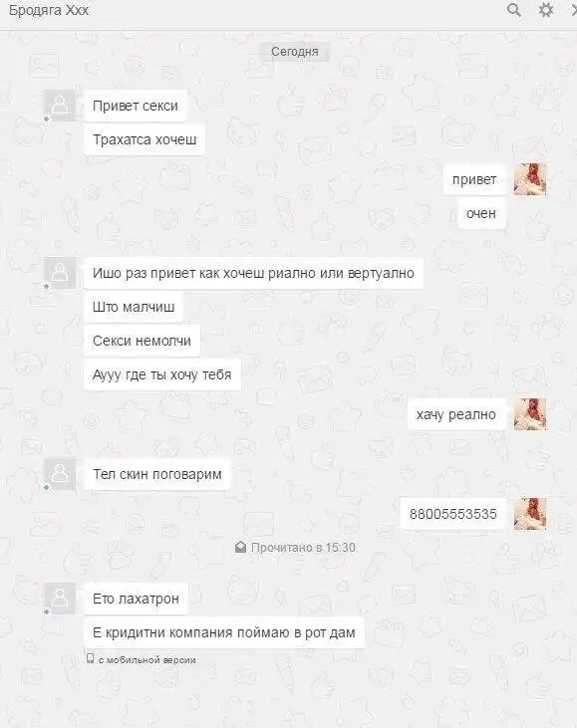Image resolution: width=577 pixels, height=728 pixels.
Task: Click sender avatar next to "Привет секси"
Action: pyautogui.click(x=60, y=106)
